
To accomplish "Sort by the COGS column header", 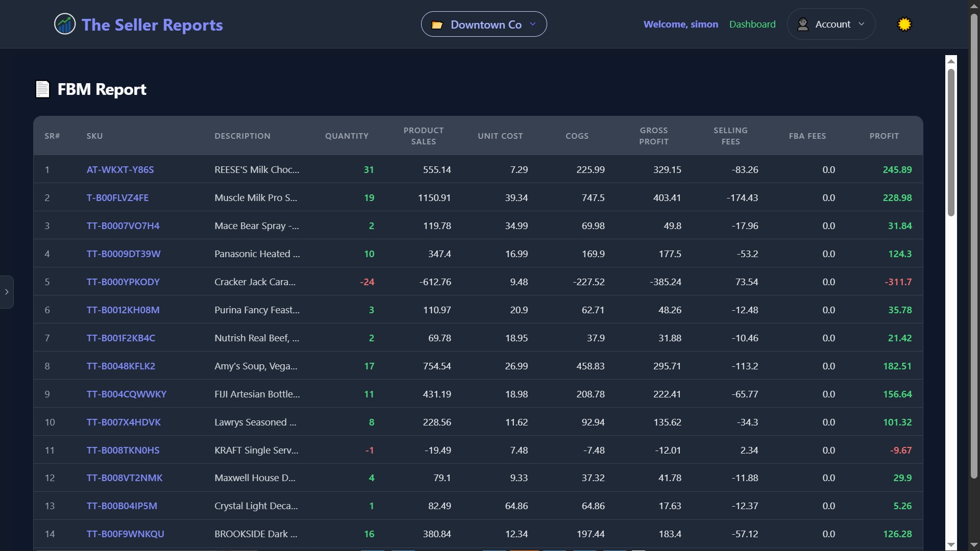I will coord(577,136).
